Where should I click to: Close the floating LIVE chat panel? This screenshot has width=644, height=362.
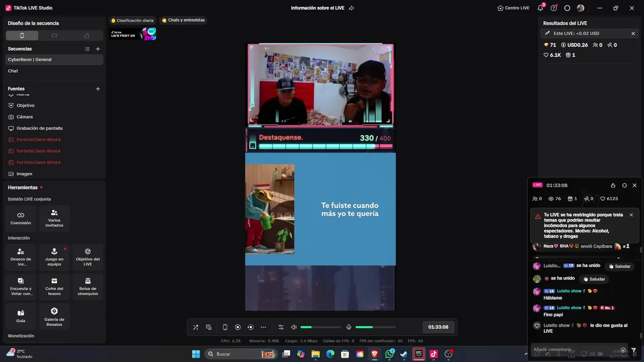point(634,186)
